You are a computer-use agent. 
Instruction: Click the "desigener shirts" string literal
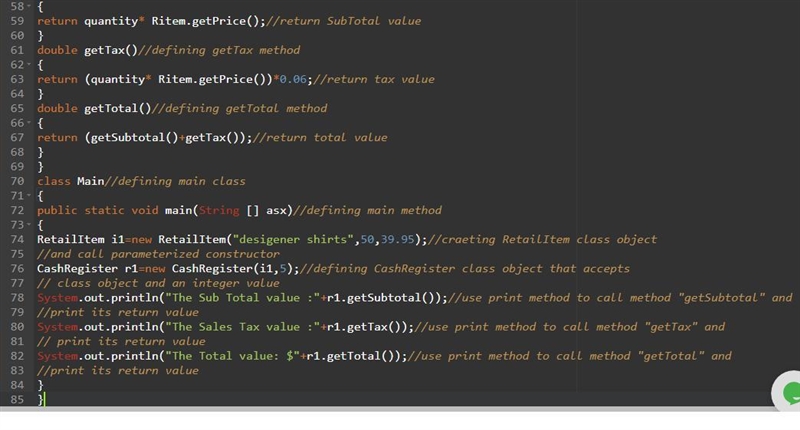(x=293, y=240)
